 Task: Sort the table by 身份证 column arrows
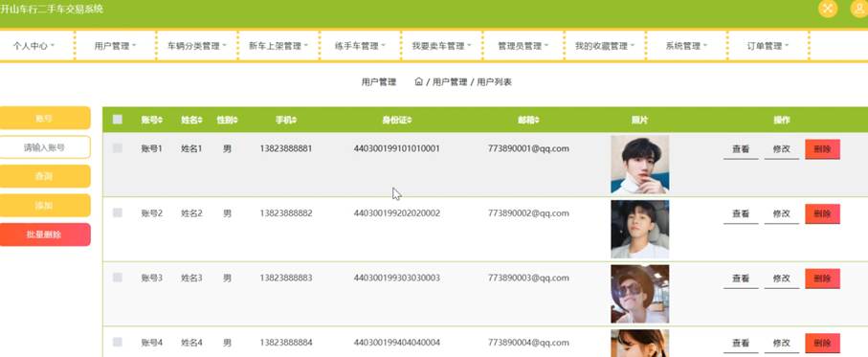pos(409,120)
